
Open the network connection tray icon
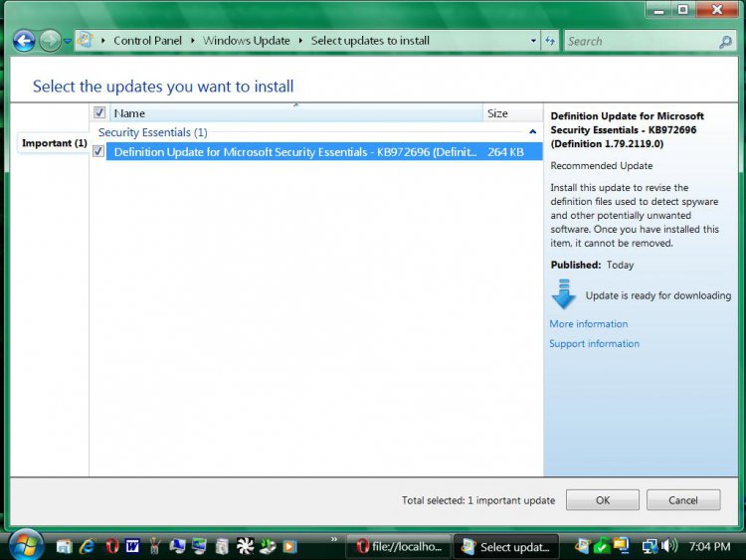649,547
